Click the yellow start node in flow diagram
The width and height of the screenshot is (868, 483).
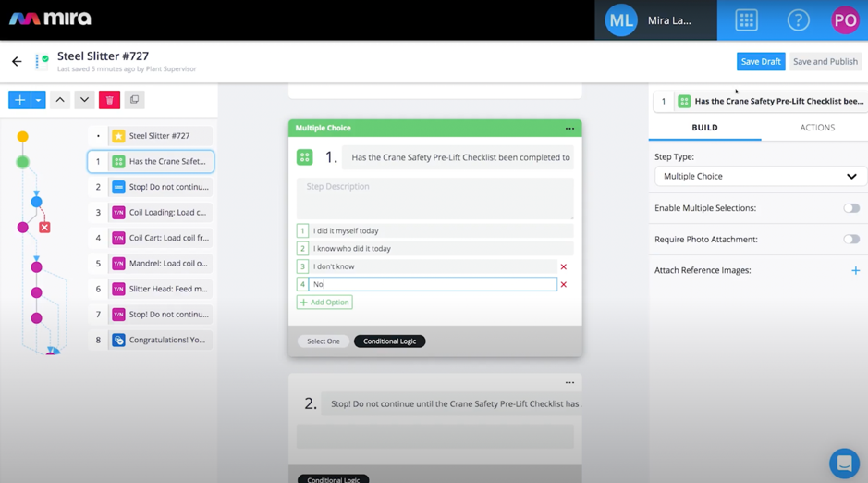[x=23, y=136]
